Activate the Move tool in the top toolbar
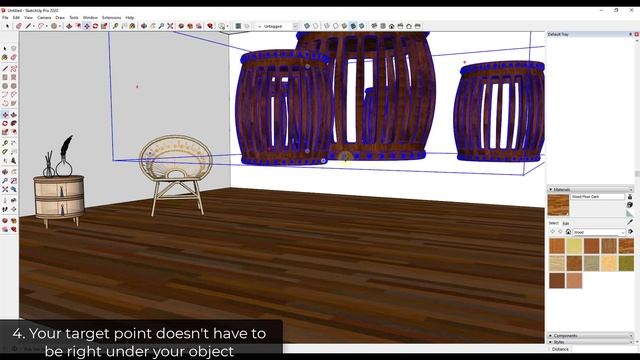640x360 pixels. click(x=87, y=26)
